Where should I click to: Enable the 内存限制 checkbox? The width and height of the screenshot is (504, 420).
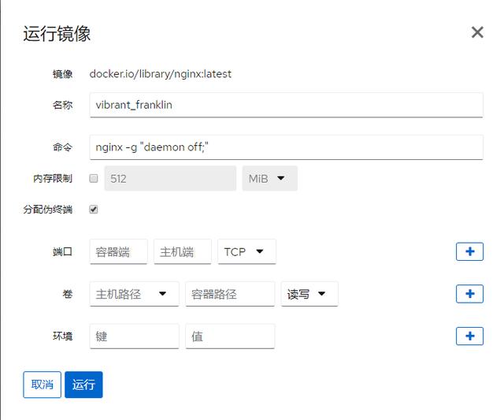coord(94,179)
